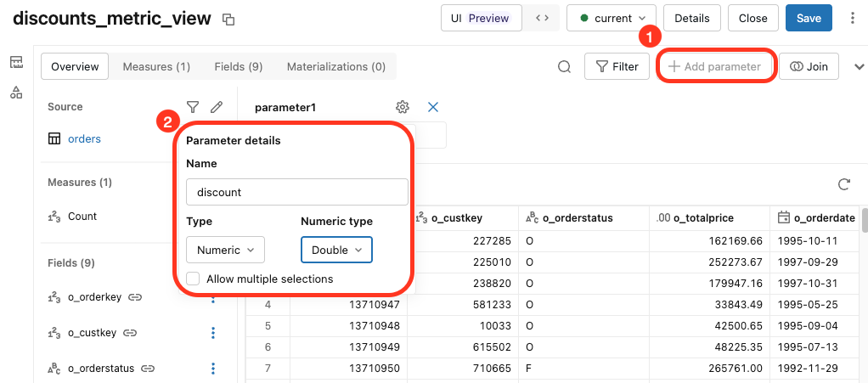Screen dimensions: 868x383
Task: Open the Numeric type Double dropdown
Action: pos(336,250)
